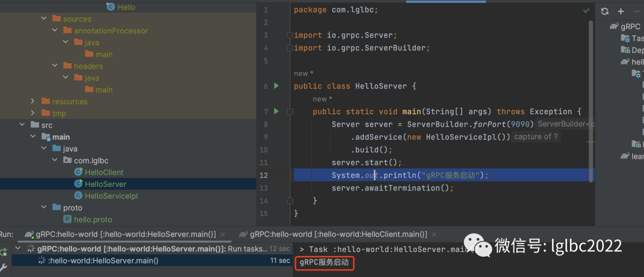The width and height of the screenshot is (644, 277).
Task: Expand the resources folder
Action: [33, 101]
